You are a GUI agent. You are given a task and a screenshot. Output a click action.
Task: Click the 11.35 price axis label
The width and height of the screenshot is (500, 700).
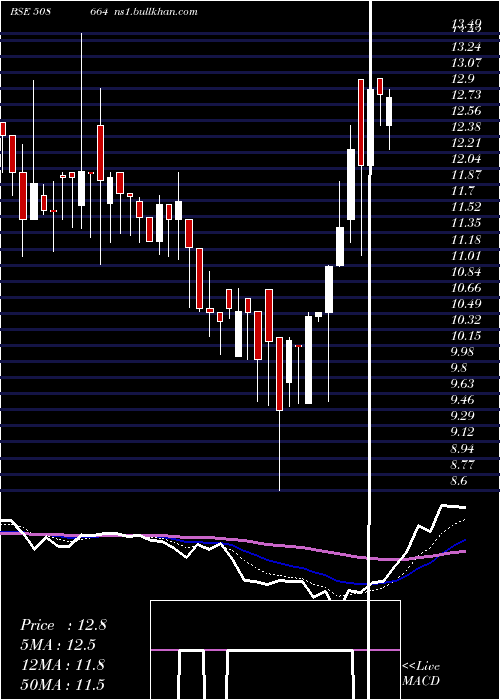(x=466, y=223)
